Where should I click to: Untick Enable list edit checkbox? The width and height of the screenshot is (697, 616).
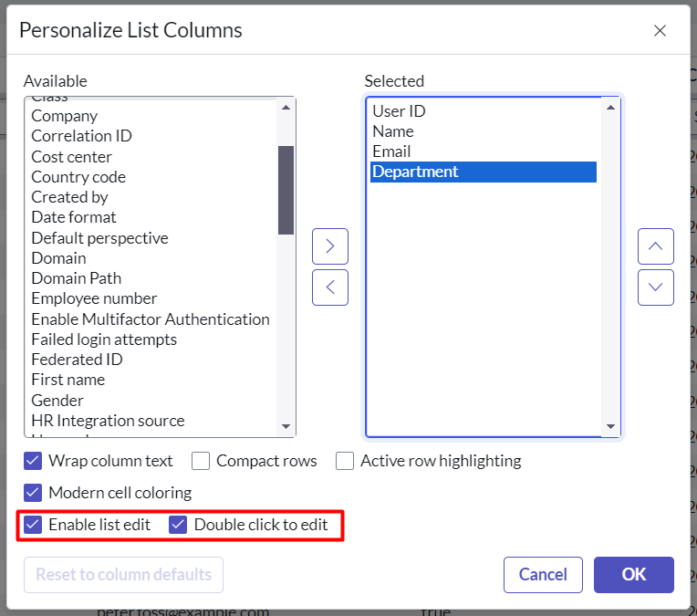tap(34, 525)
